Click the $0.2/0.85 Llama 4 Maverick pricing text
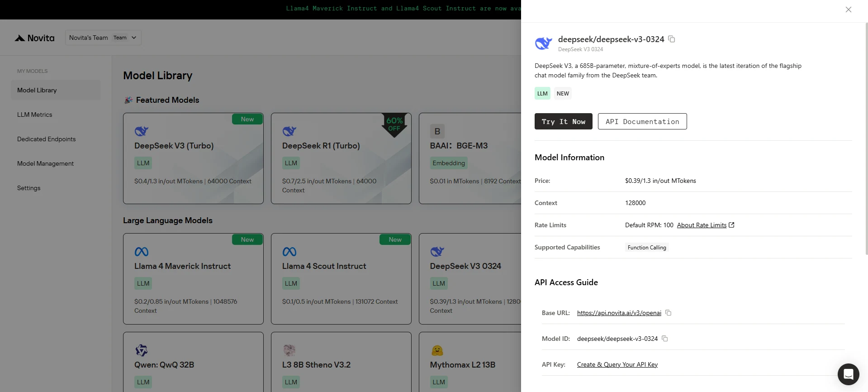The height and width of the screenshot is (392, 868). click(x=185, y=306)
